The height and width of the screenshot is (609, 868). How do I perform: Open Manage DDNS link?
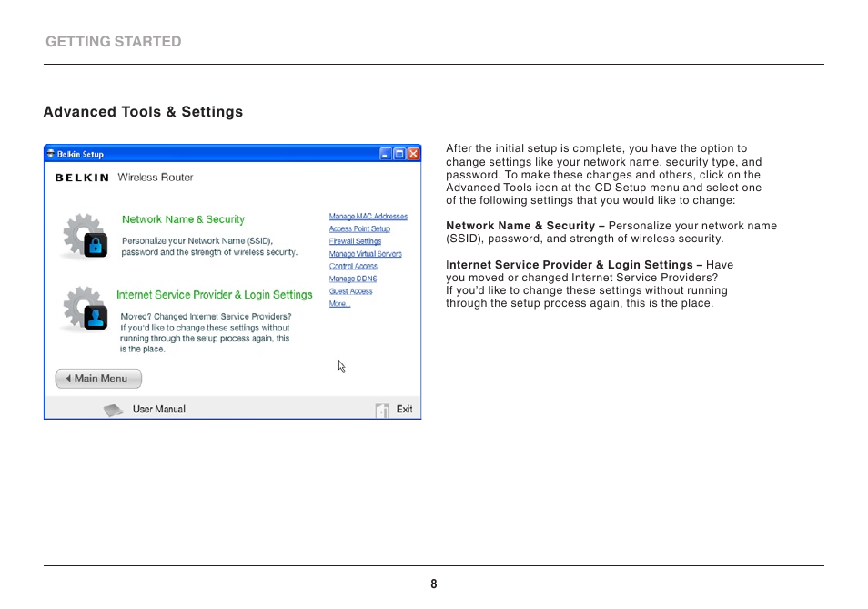click(353, 279)
